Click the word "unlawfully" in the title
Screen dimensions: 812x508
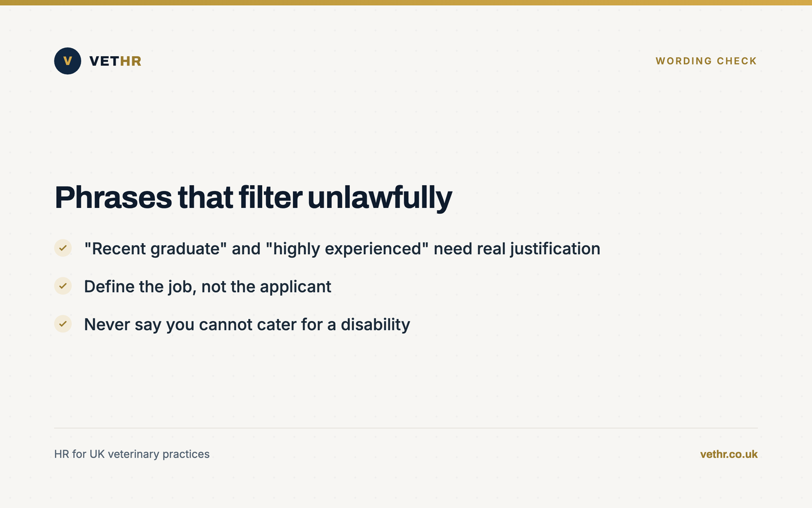379,197
